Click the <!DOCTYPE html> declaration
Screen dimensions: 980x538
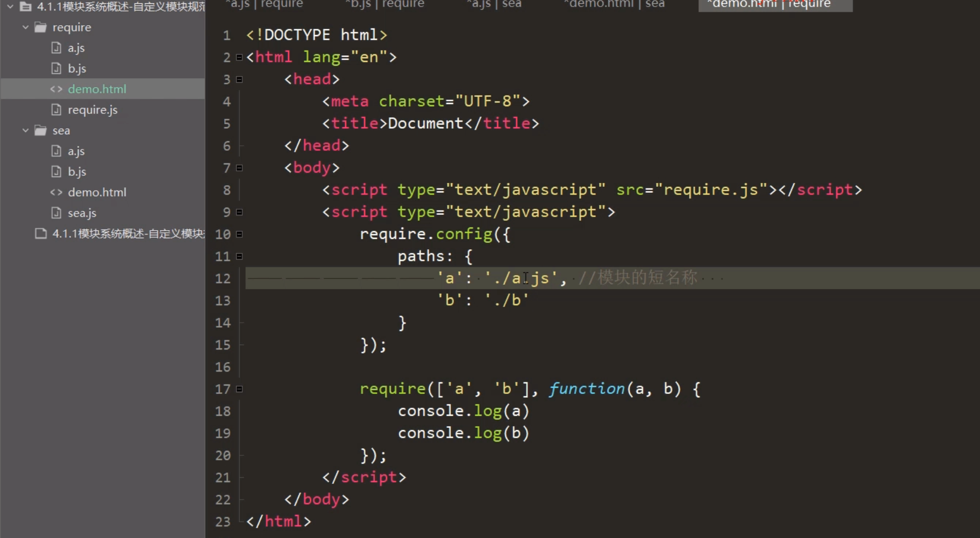click(317, 35)
